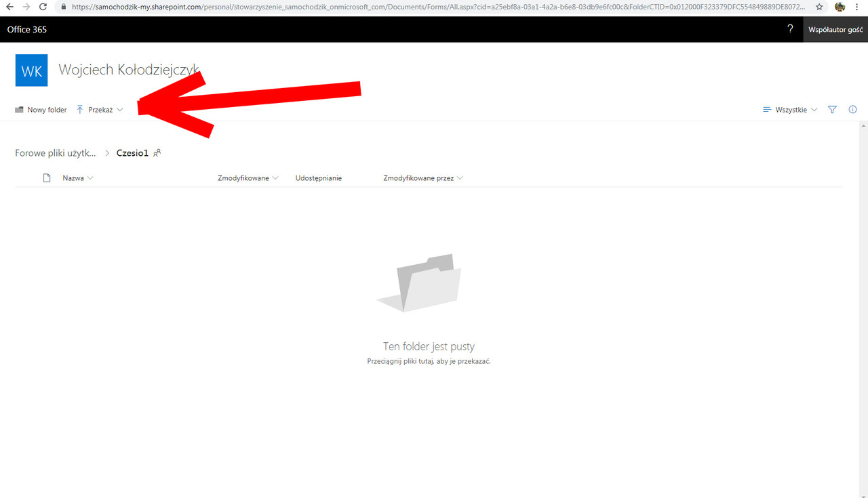Select the Nowy folder icon
The image size is (868, 498).
pos(18,109)
